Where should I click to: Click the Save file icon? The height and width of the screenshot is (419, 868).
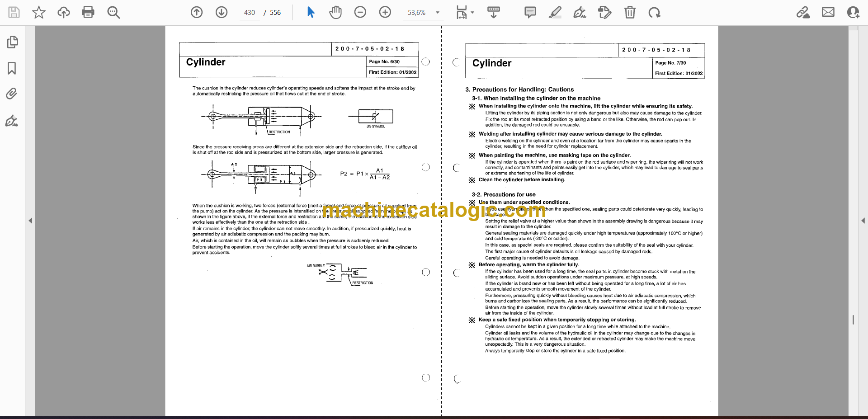click(14, 12)
